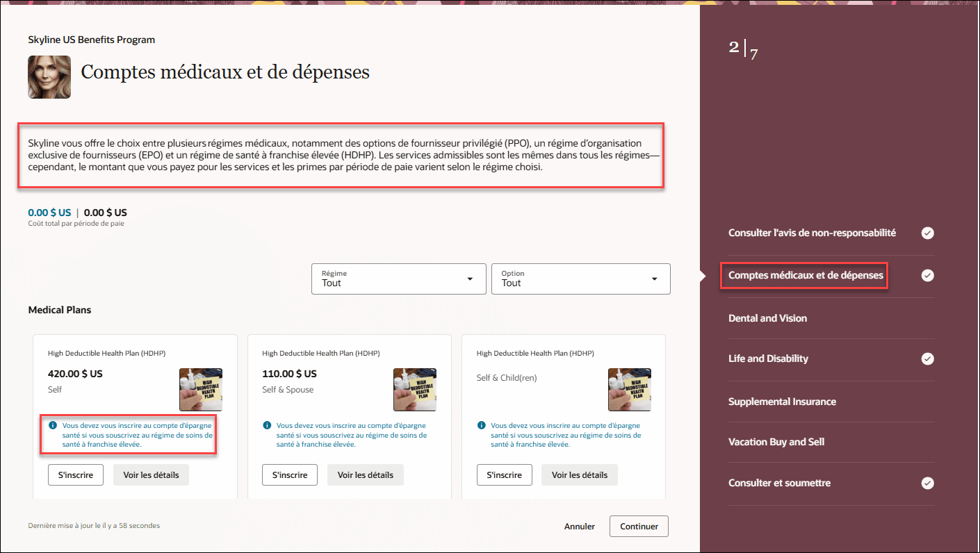Click the blue 0.00 $ US cost amount
This screenshot has width=980, height=553.
(49, 213)
